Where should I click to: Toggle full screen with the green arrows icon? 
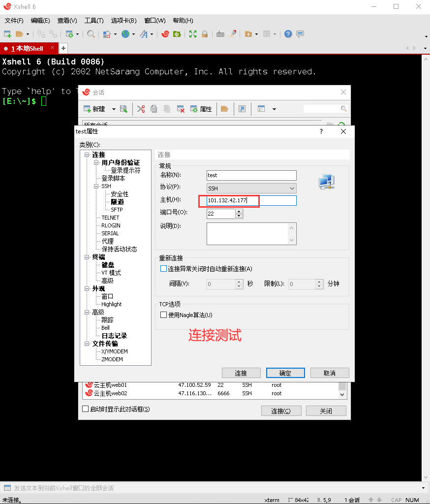coord(193,34)
